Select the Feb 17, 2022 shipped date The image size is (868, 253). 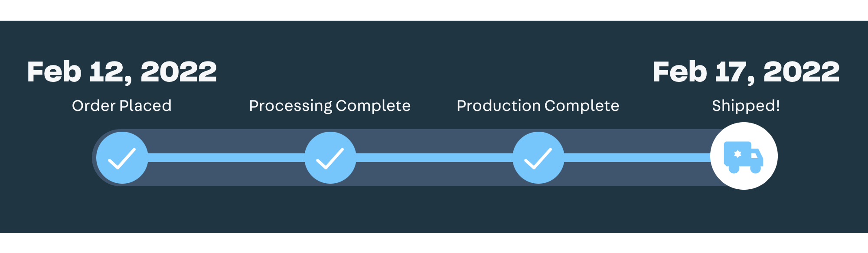coord(746,72)
